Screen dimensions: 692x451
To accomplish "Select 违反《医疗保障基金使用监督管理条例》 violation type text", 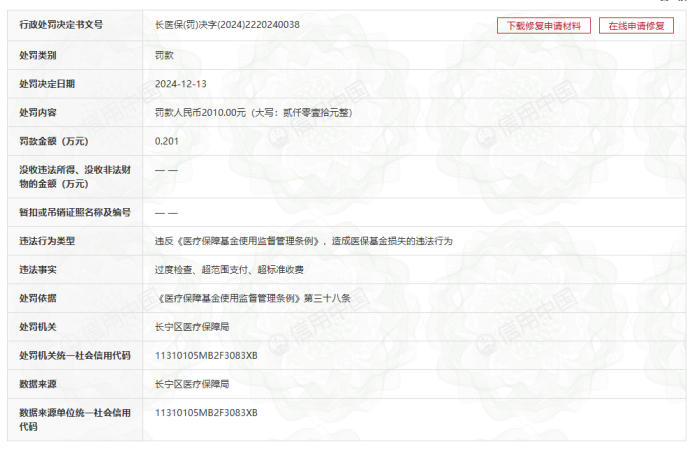I will coord(304,241).
